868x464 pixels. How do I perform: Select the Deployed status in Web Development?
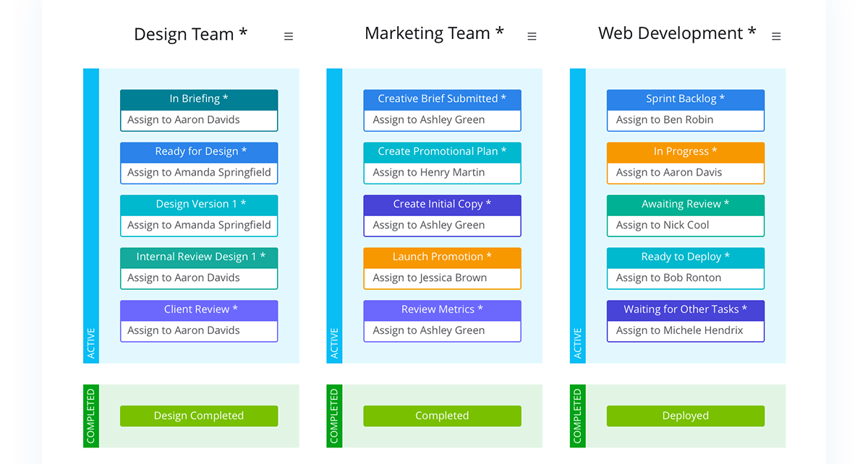point(685,416)
